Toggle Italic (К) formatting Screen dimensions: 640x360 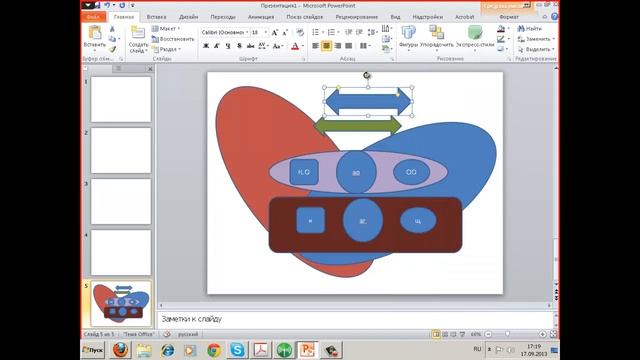click(x=217, y=46)
